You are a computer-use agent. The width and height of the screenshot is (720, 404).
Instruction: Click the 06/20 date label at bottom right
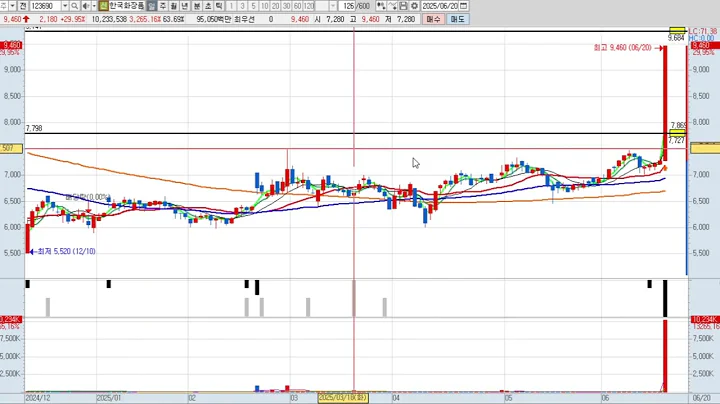tap(701, 398)
